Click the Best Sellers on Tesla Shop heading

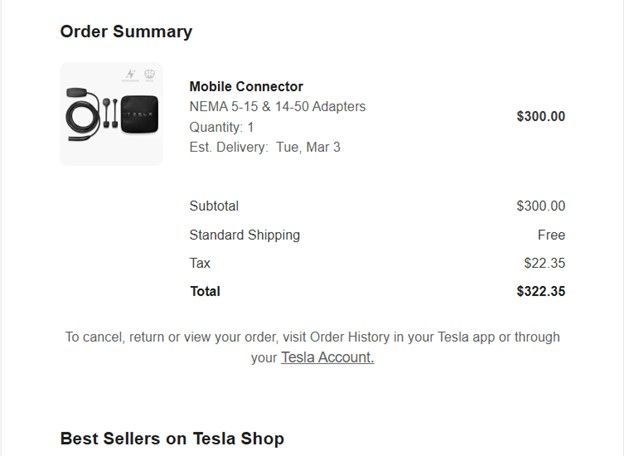(172, 438)
